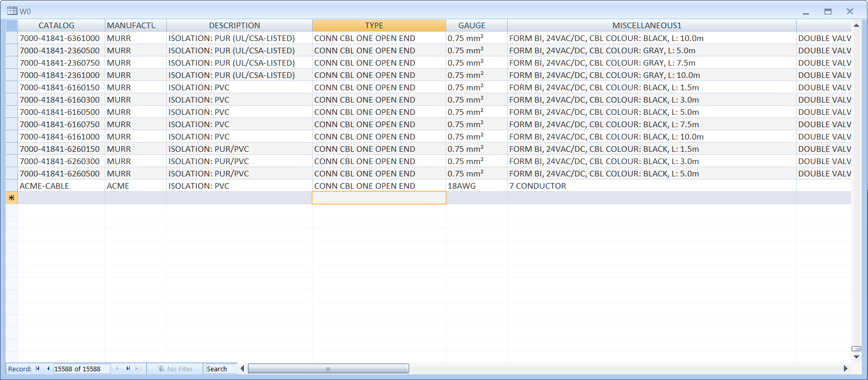
Task: Close the W0 table window
Action: (850, 11)
